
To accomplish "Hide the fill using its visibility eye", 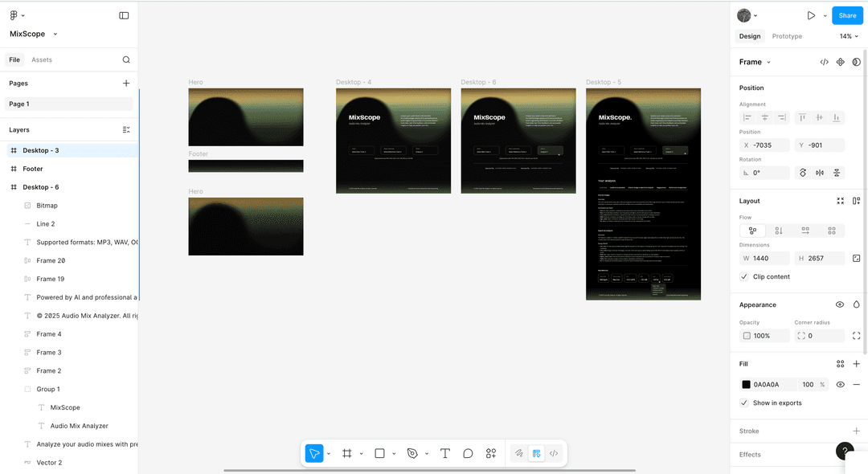I will pos(840,384).
